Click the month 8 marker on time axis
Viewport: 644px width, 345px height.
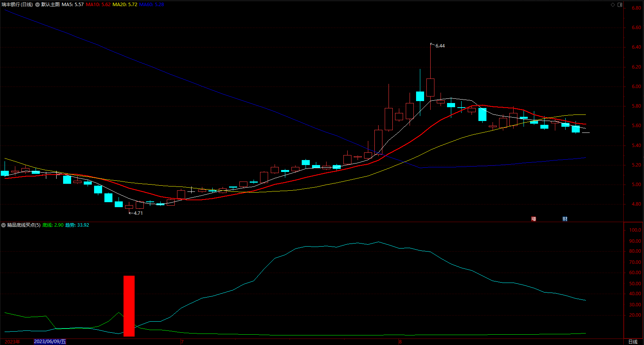tap(400, 342)
